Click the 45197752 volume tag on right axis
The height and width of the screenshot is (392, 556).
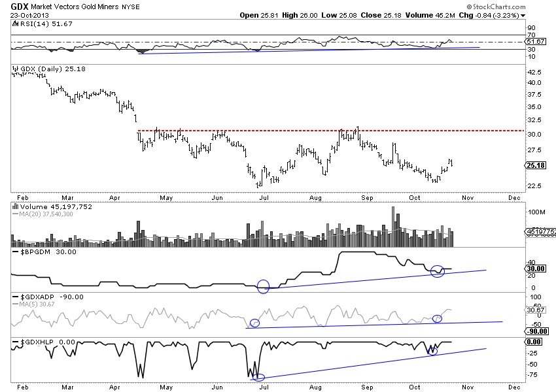540,231
